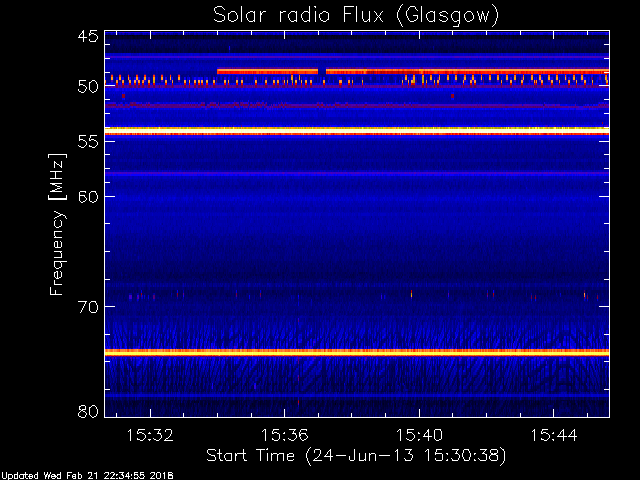This screenshot has height=480, width=640.
Task: Click the 80 frequency tick label
Action: tap(88, 411)
